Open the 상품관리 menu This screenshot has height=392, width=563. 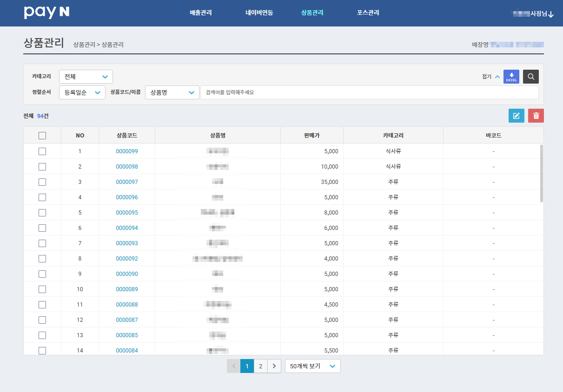[x=312, y=13]
